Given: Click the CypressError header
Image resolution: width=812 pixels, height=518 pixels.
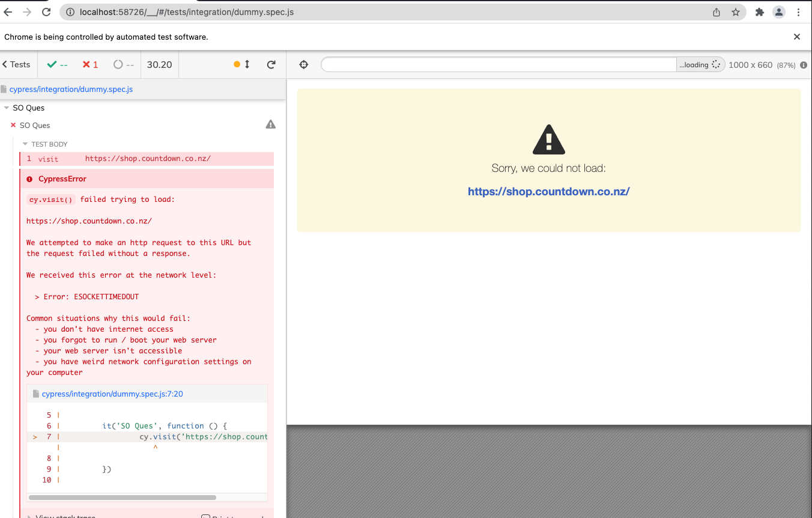Looking at the screenshot, I should pyautogui.click(x=147, y=178).
